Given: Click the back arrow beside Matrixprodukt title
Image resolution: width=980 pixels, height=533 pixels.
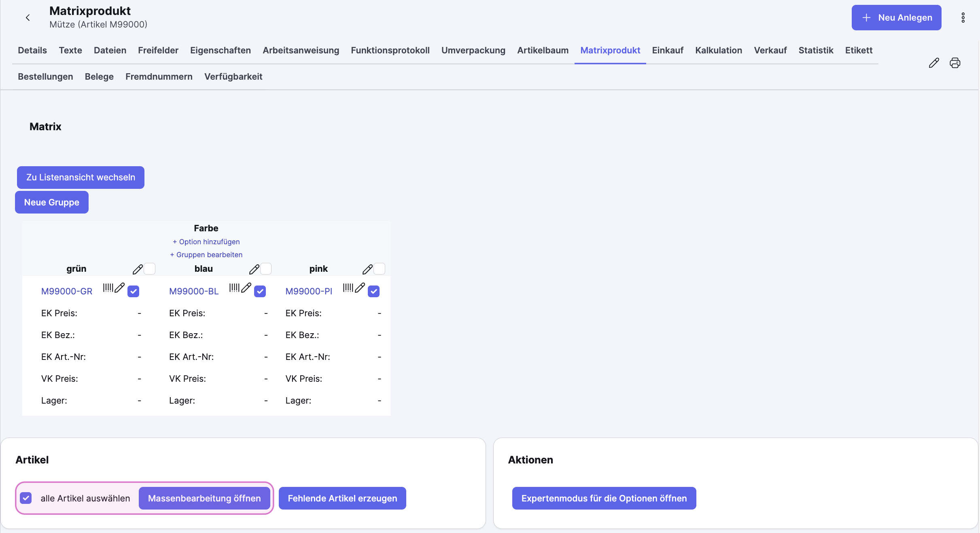Looking at the screenshot, I should click(x=28, y=17).
